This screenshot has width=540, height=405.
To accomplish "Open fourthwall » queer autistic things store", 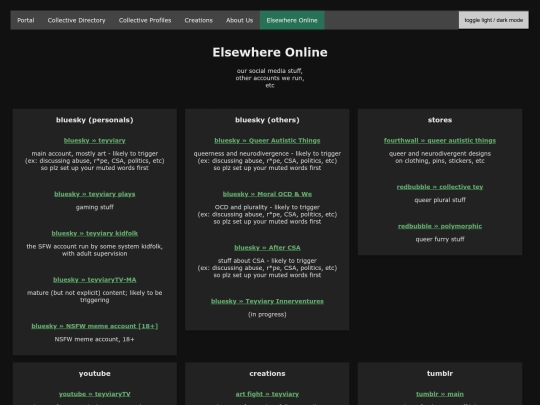I will coord(440,141).
